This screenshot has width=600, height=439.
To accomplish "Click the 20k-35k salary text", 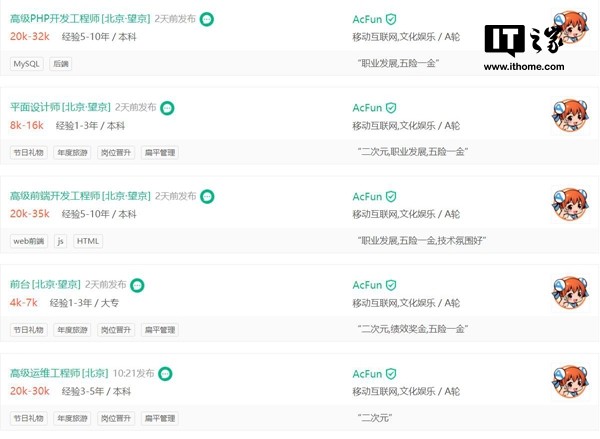I will 30,214.
